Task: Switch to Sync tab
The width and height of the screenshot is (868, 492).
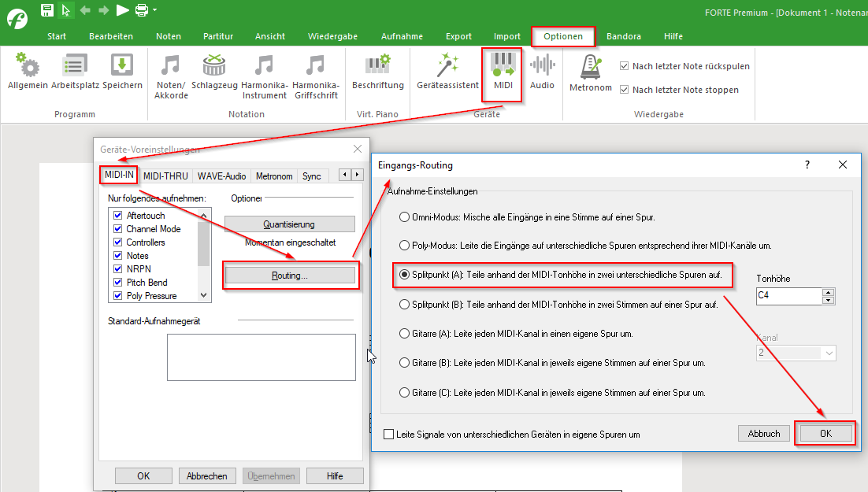Action: (x=312, y=176)
